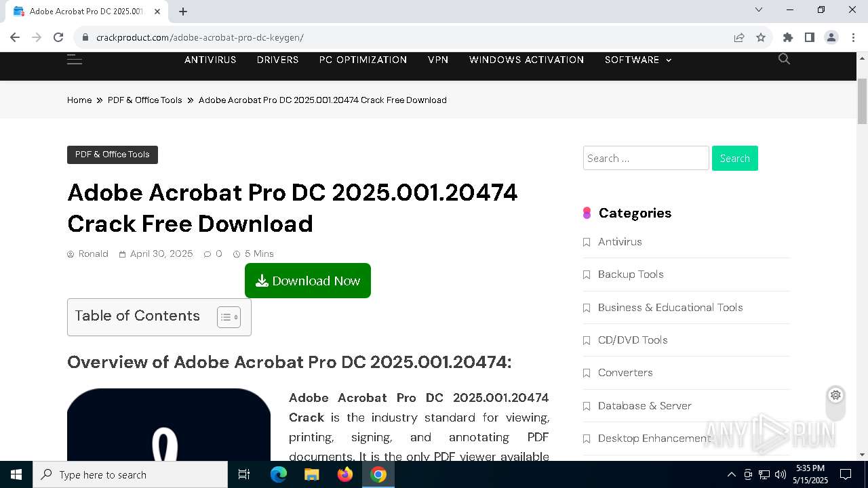Screen dimensions: 868x488
Task: Click the taskbar search box
Action: [130, 474]
